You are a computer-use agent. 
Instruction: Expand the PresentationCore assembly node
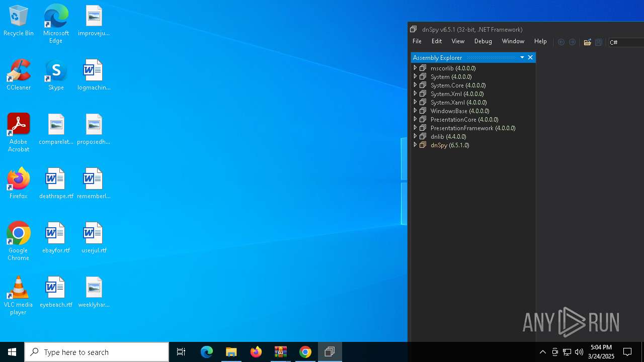click(415, 119)
